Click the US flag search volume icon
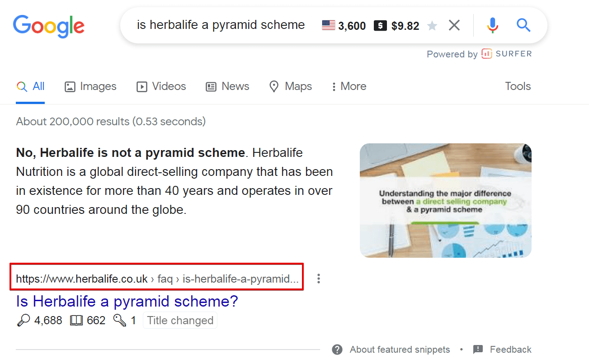 coord(328,25)
